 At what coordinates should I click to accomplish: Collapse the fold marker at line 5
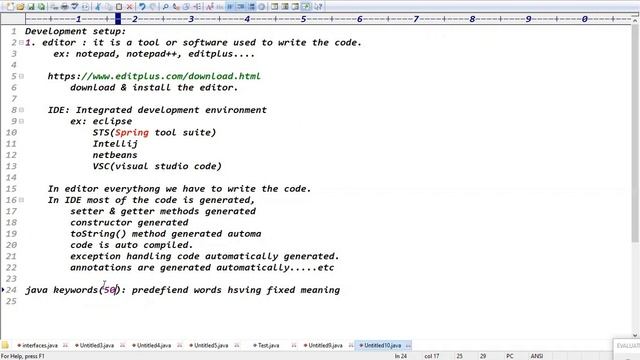[21, 76]
